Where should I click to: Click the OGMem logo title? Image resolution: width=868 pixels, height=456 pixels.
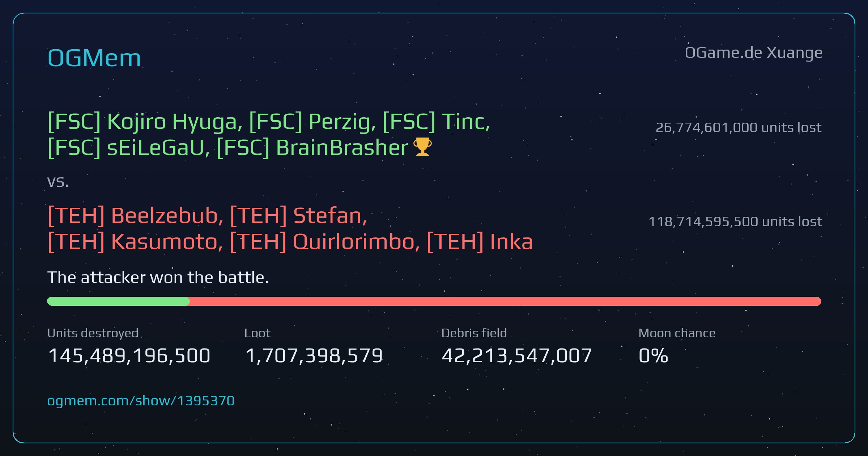(94, 58)
